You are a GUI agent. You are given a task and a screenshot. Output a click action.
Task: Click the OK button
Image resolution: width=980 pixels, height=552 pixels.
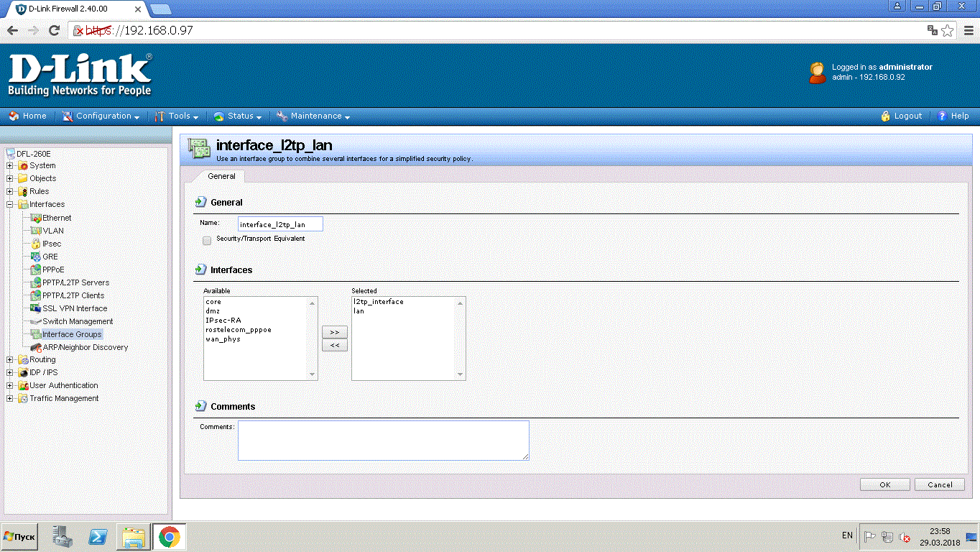click(x=884, y=484)
